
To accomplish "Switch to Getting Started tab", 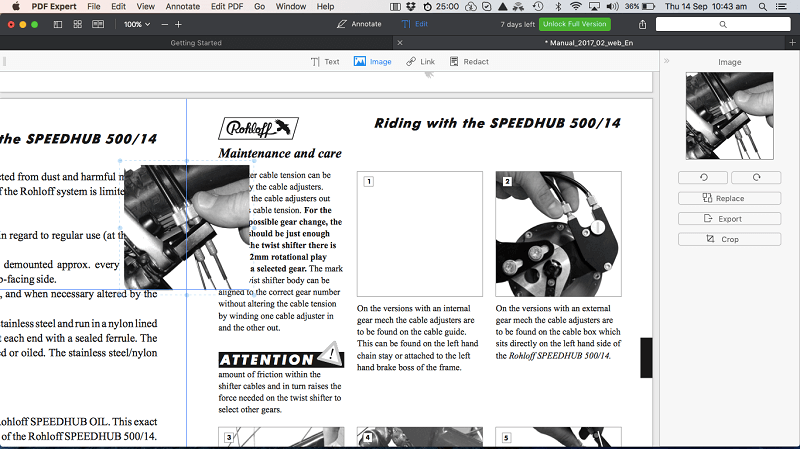I will [x=196, y=43].
